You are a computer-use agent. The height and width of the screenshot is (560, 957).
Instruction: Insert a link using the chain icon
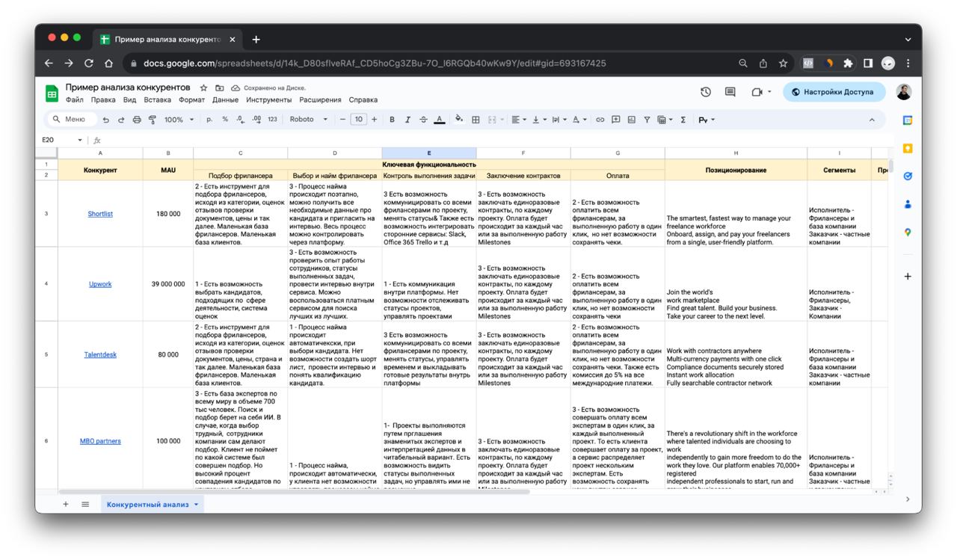(600, 120)
